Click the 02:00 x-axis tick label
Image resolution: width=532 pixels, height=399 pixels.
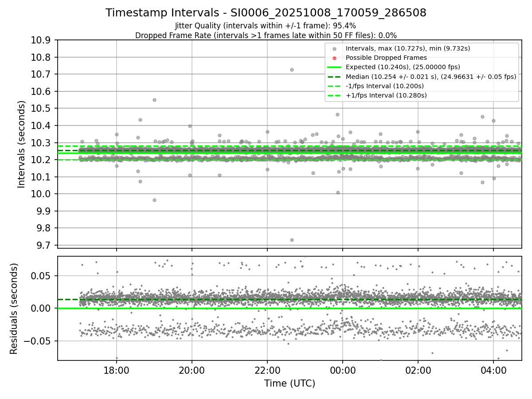[x=418, y=370]
